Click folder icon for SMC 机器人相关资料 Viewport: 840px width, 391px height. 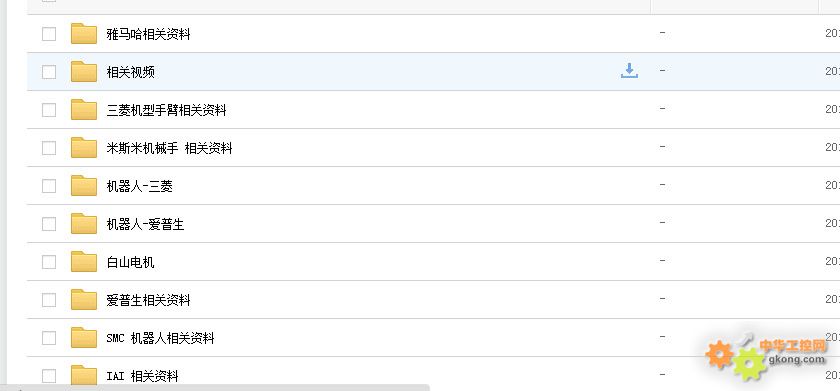84,338
